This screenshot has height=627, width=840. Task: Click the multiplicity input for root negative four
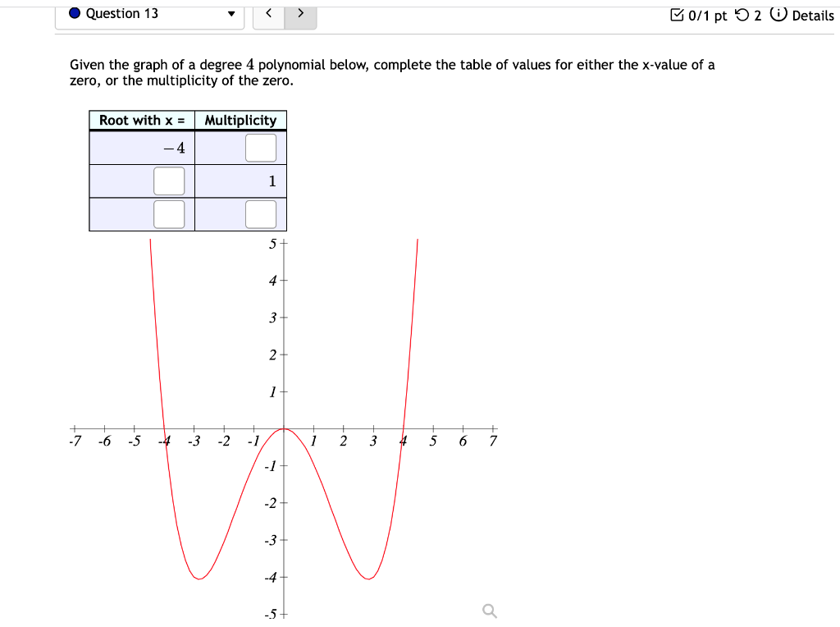pyautogui.click(x=262, y=148)
